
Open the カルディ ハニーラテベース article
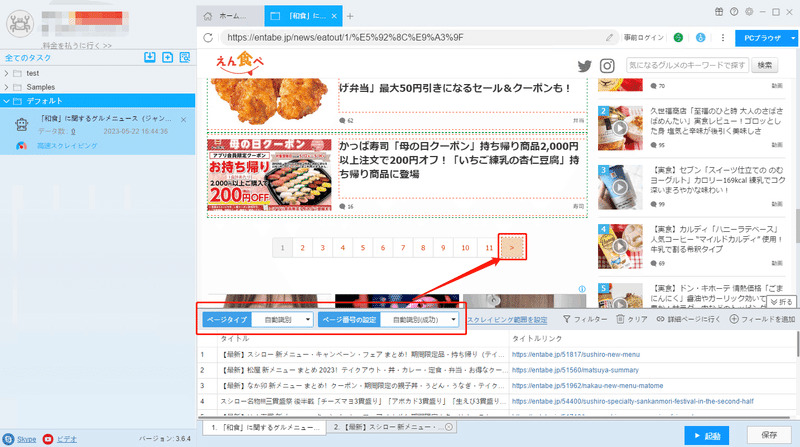[716, 239]
